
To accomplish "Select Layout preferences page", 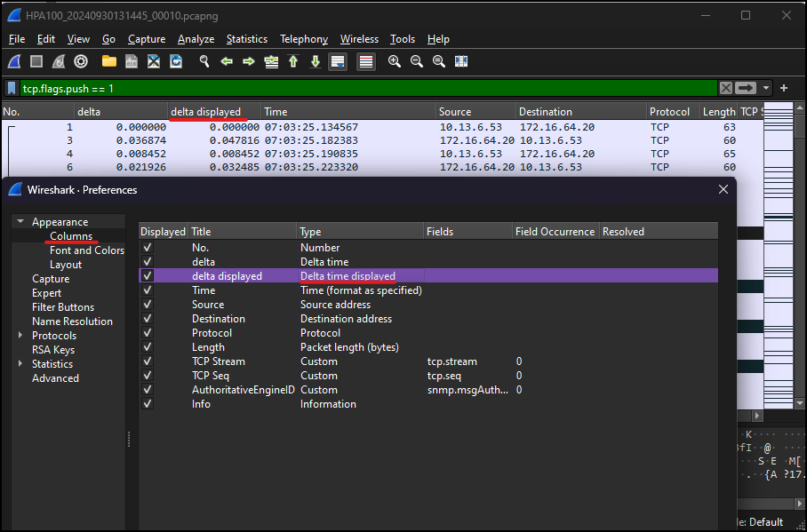I will coord(66,265).
